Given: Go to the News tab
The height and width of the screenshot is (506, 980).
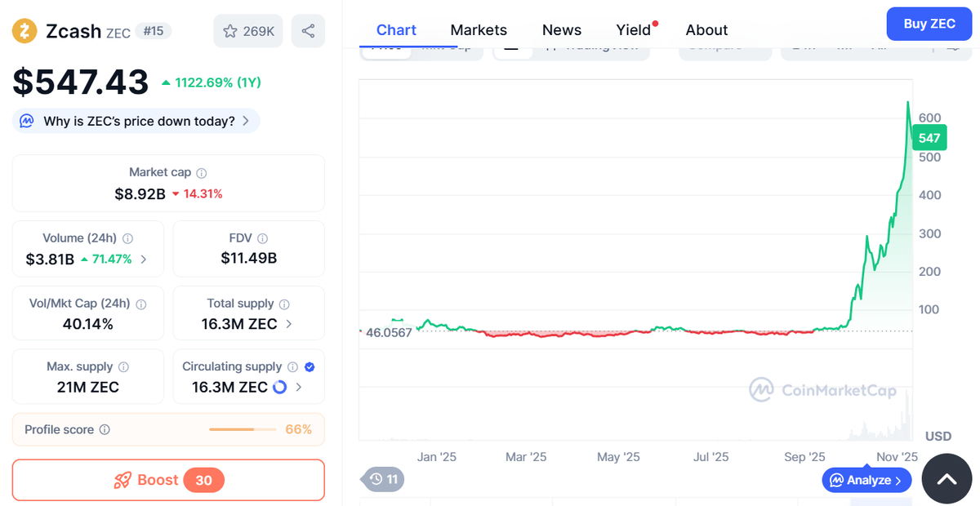Looking at the screenshot, I should [x=562, y=30].
